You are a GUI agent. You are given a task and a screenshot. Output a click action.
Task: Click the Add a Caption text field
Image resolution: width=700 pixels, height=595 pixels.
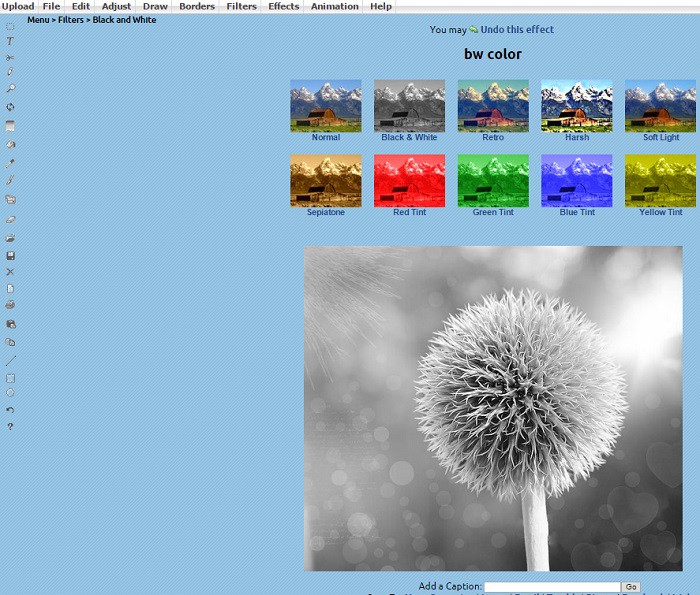551,587
